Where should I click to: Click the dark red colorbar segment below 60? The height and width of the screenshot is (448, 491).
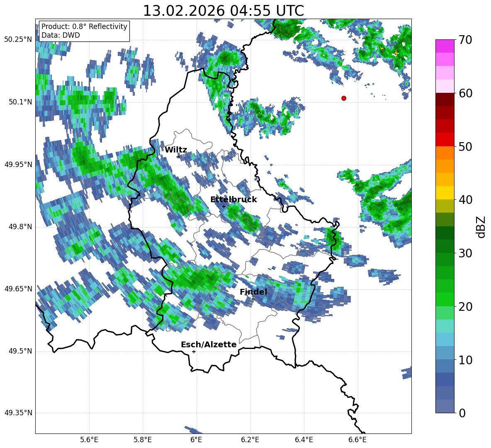[x=445, y=99]
